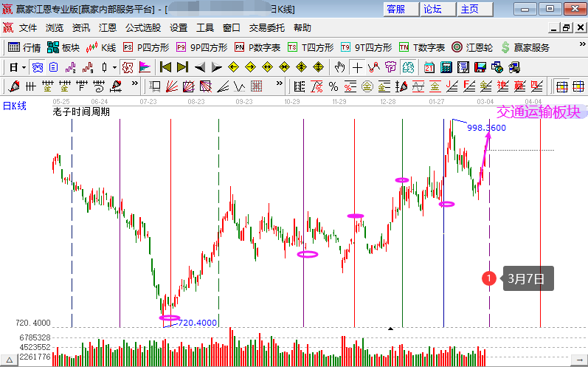Open the candlestick style dropdown arrow
Screen dimensions: 588x367
point(114,67)
